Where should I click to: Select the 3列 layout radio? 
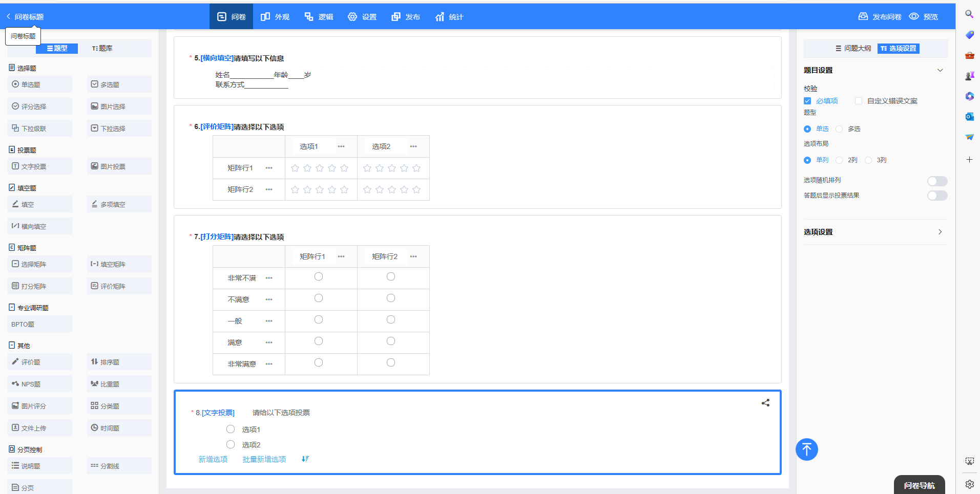[868, 160]
